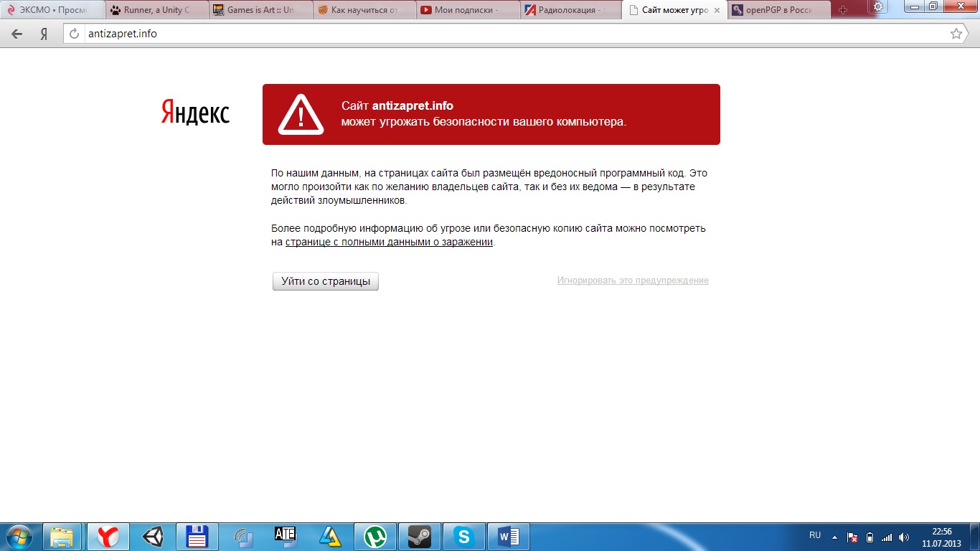Open Yandex home via Я button
This screenshot has height=551, width=980.
44,34
